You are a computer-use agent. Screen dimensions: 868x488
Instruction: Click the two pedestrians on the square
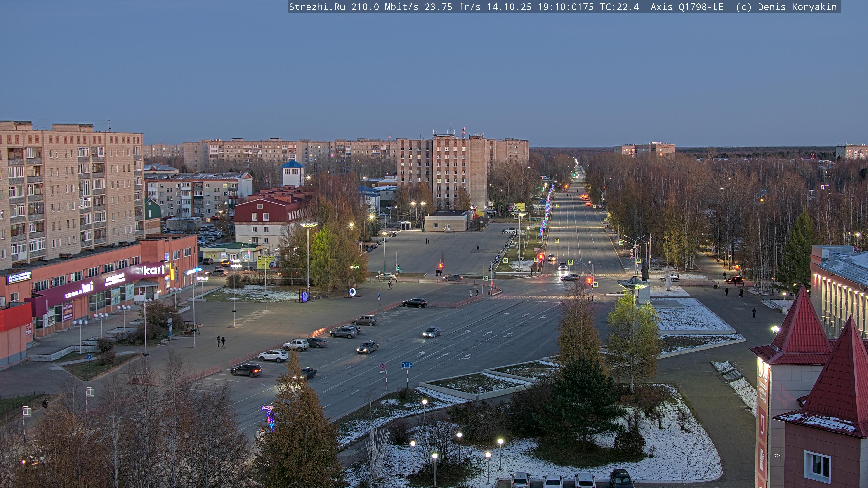(x=221, y=341)
